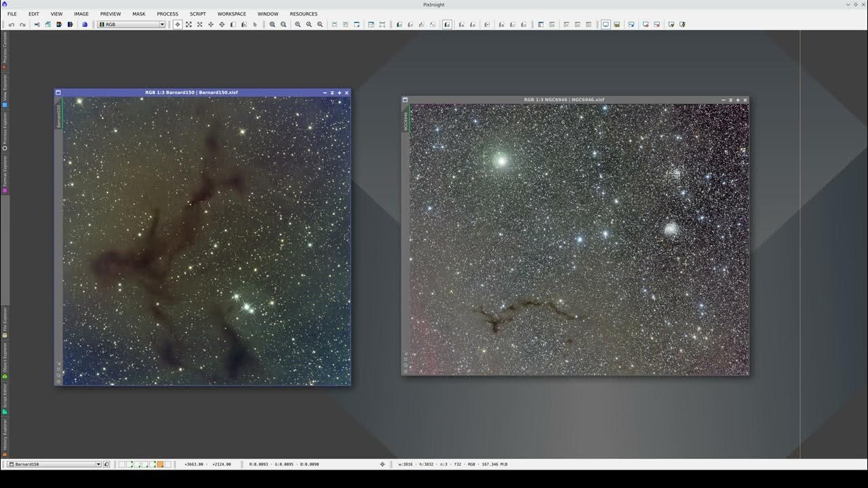
Task: Open the WINDOW menu
Action: point(268,14)
